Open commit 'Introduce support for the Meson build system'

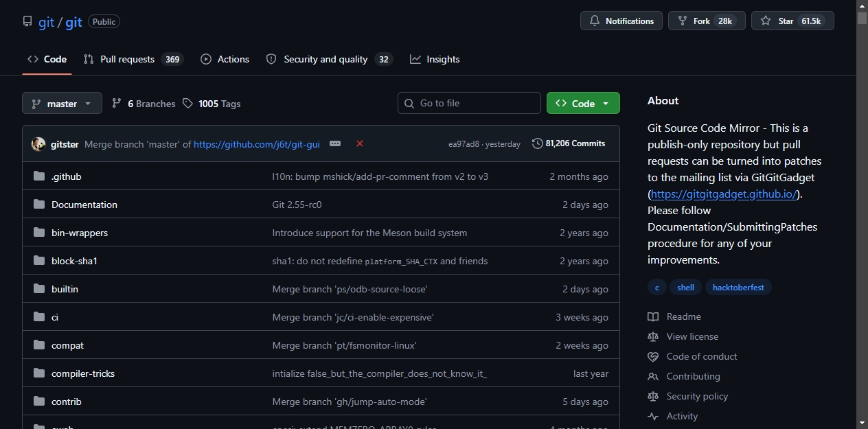click(x=369, y=233)
